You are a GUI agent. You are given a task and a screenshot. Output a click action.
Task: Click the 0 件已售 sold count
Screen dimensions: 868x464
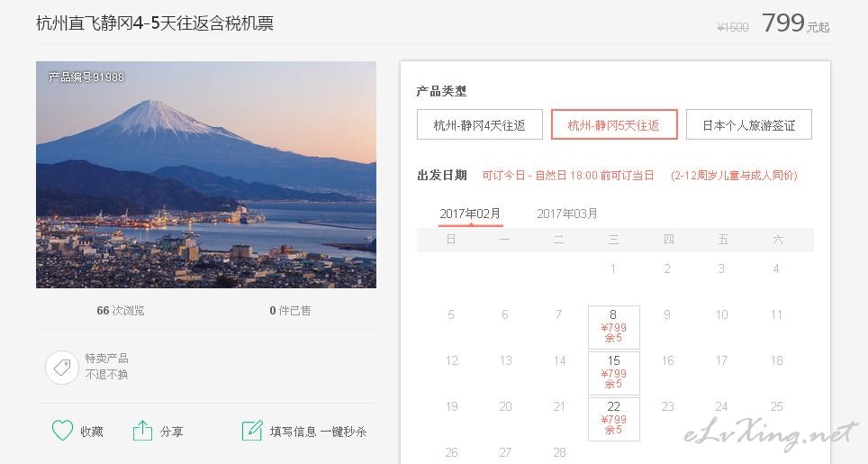pyautogui.click(x=290, y=311)
